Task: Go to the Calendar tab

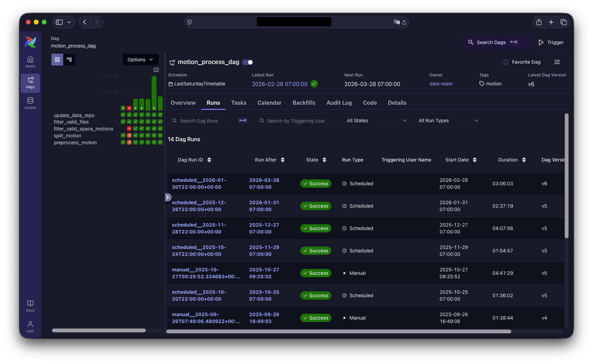Action: point(269,103)
